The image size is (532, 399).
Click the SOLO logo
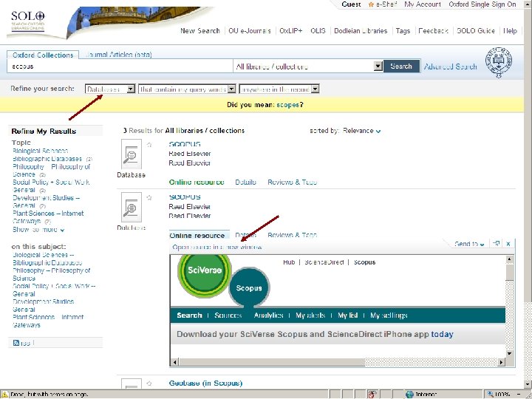point(28,21)
